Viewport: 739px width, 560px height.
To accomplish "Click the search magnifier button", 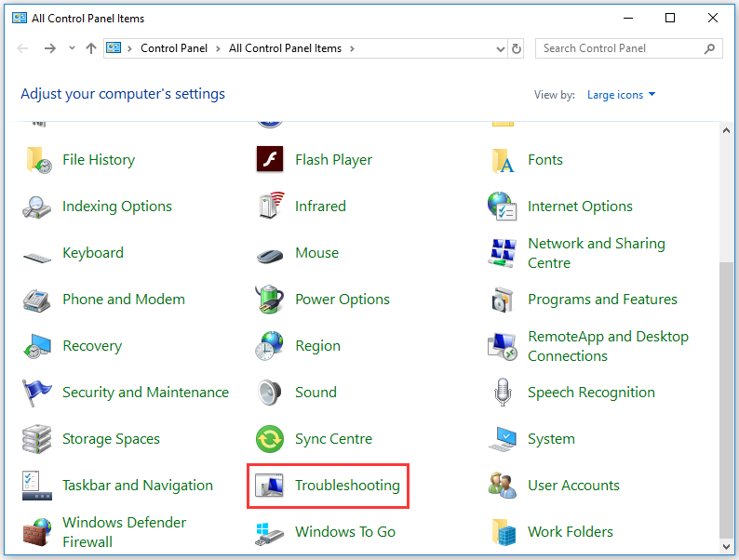I will point(709,48).
